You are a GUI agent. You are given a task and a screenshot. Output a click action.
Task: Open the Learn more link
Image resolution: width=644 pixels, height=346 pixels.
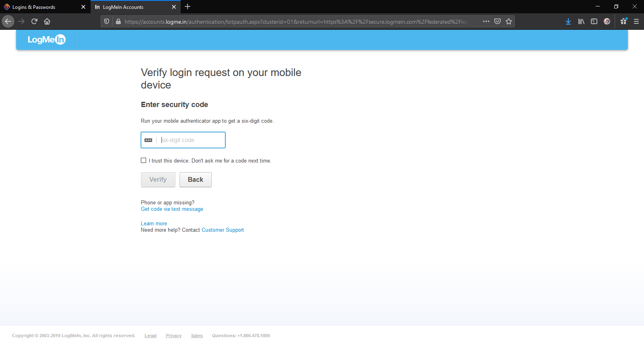click(x=154, y=224)
